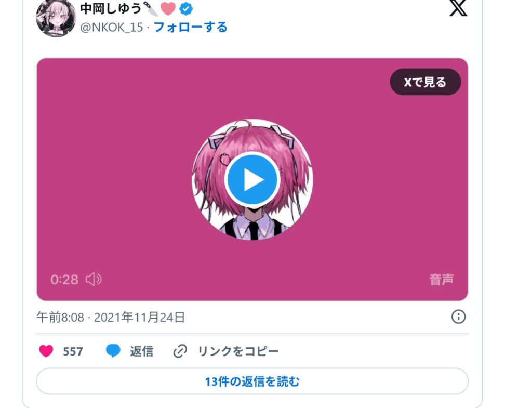This screenshot has width=532, height=408.
Task: Toggle the audio speaker icon
Action: [x=94, y=279]
